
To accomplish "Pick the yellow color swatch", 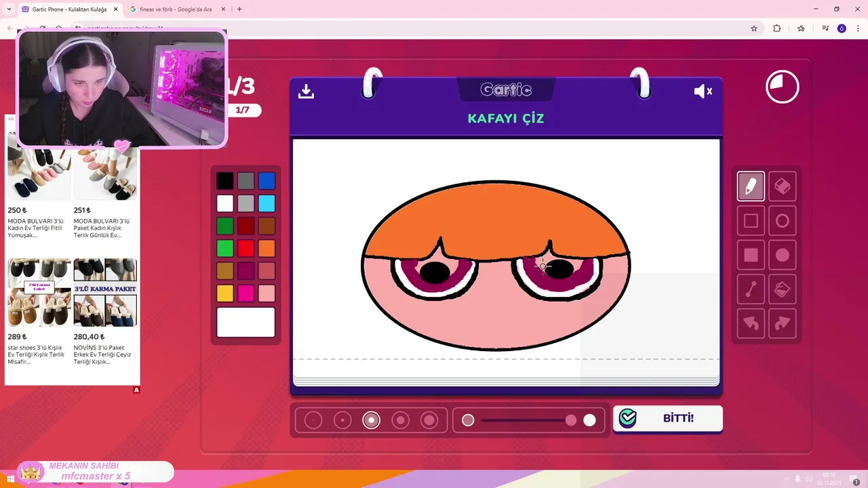I will coord(225,293).
